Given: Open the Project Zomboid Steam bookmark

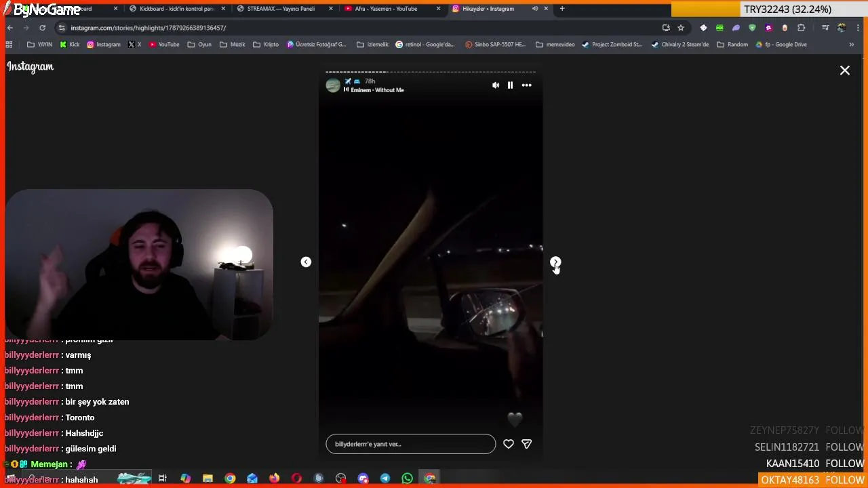Looking at the screenshot, I should click(612, 45).
